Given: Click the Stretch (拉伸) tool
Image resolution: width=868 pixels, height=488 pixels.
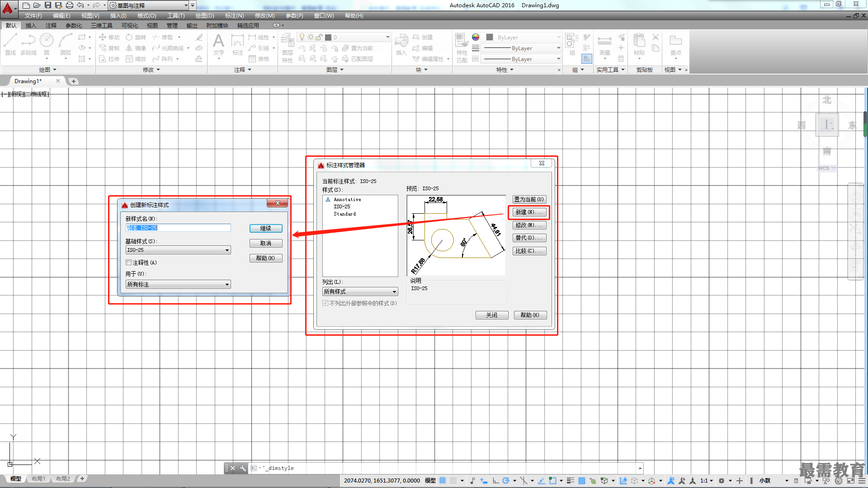Looking at the screenshot, I should coord(109,59).
